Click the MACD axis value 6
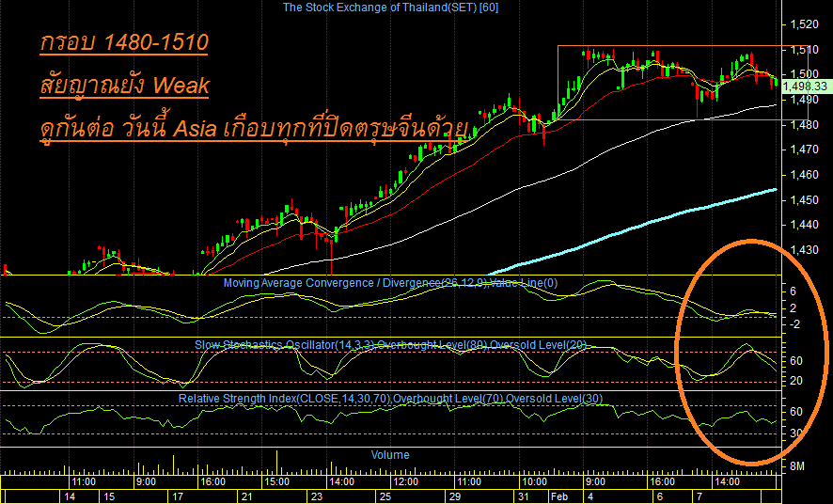833x504 pixels. [794, 291]
